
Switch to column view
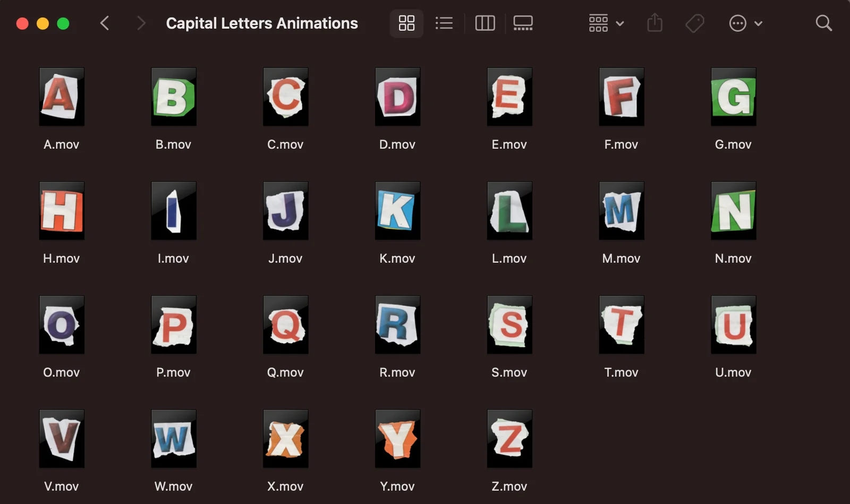tap(484, 23)
